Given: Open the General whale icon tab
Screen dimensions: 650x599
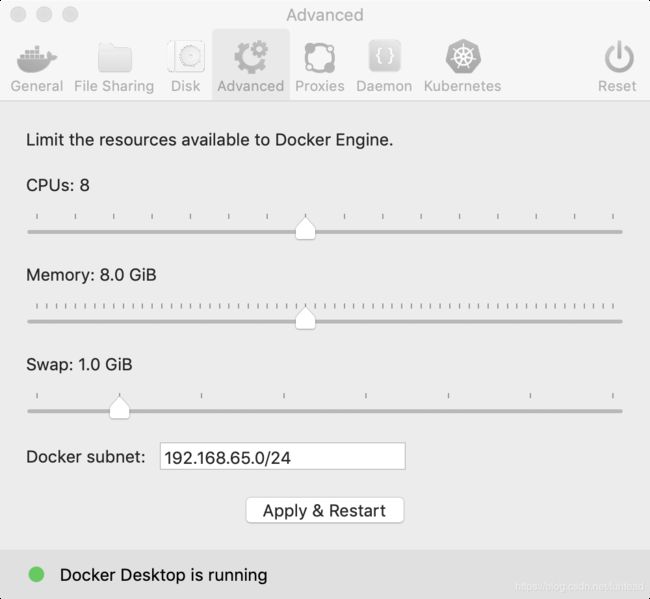Looking at the screenshot, I should click(x=36, y=58).
